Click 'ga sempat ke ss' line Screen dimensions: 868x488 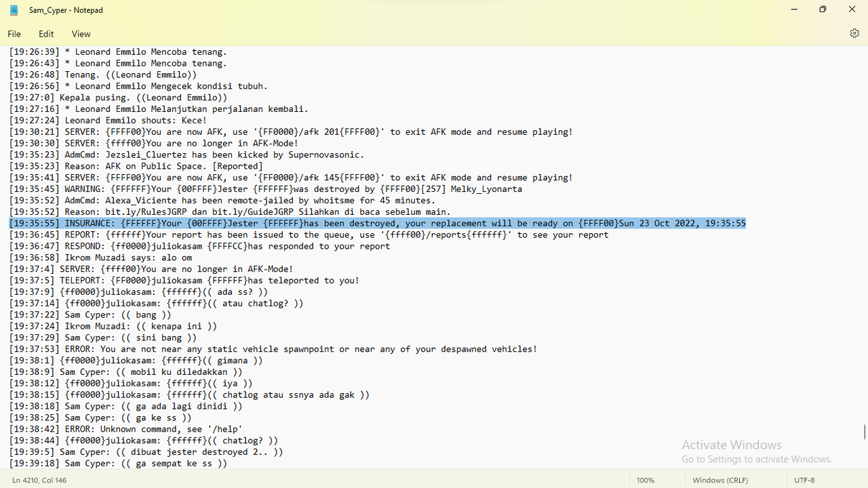[119, 464]
